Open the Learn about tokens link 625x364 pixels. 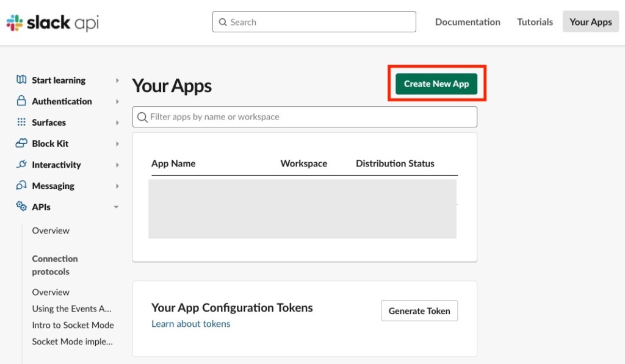191,324
